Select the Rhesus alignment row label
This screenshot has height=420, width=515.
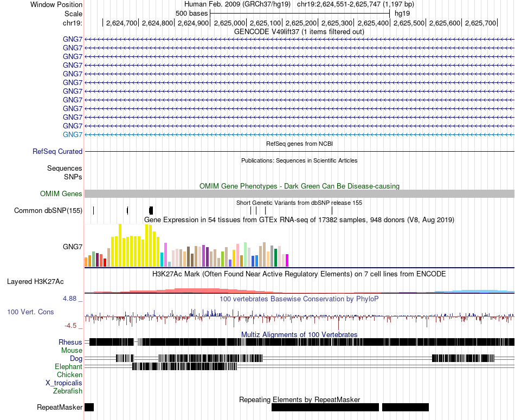tap(70, 342)
